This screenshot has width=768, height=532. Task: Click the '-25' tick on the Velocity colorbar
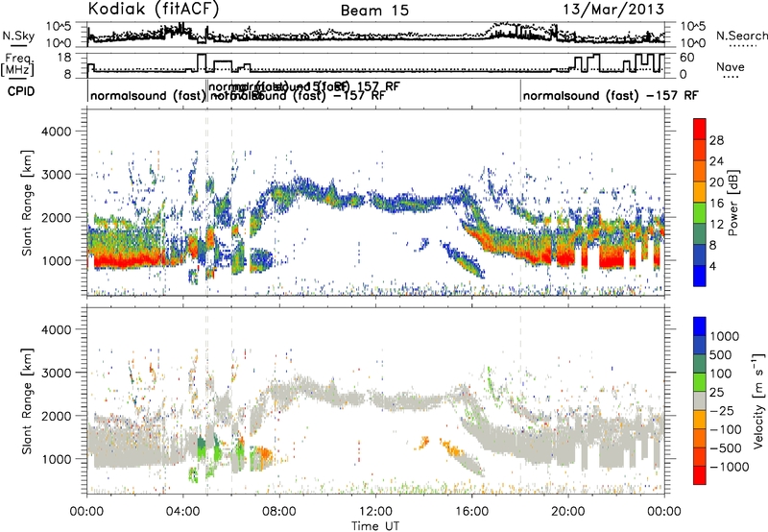(722, 410)
